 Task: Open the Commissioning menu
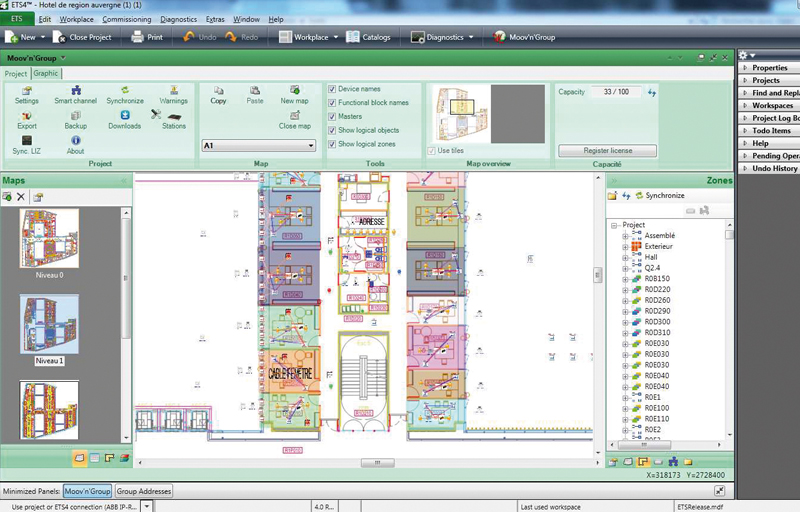tap(127, 19)
